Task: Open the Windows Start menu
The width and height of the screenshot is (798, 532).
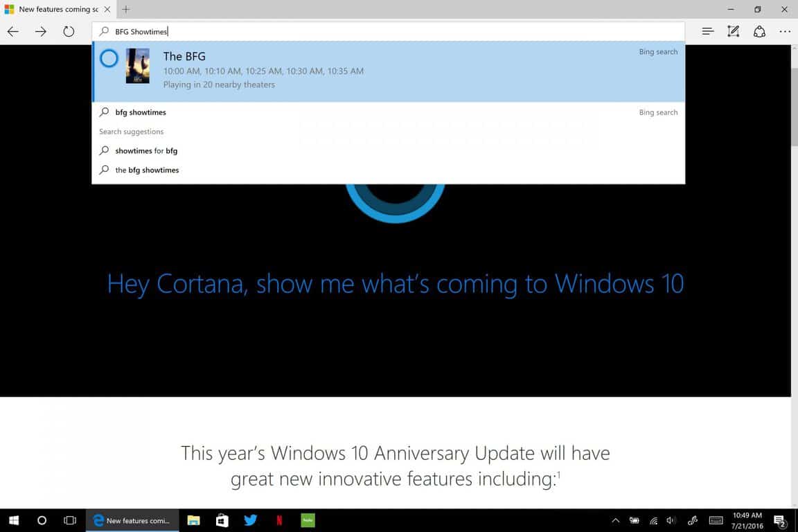Action: 14,520
